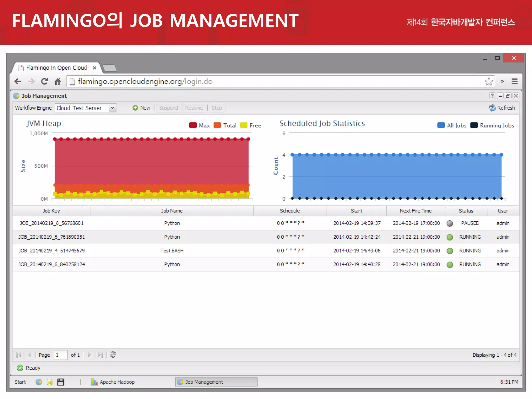Toggle Running Jobs legend entry
Image resolution: width=532 pixels, height=399 pixels.
492,125
